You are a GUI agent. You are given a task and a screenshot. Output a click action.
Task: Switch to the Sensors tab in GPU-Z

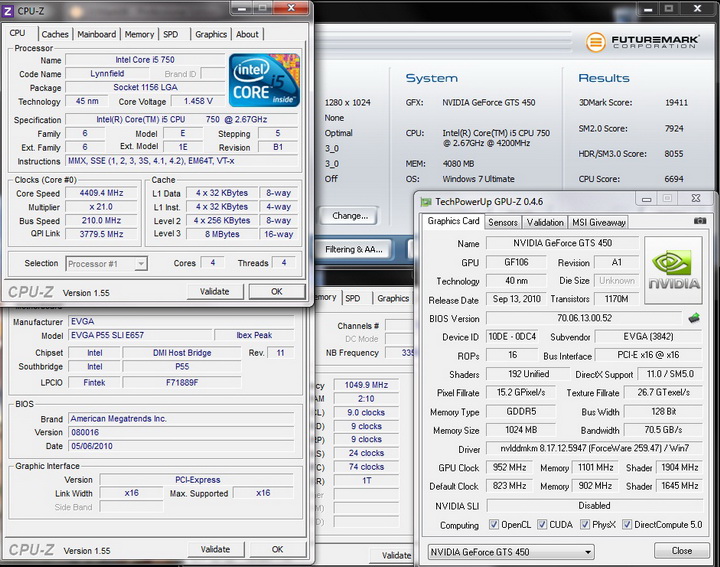pyautogui.click(x=502, y=223)
